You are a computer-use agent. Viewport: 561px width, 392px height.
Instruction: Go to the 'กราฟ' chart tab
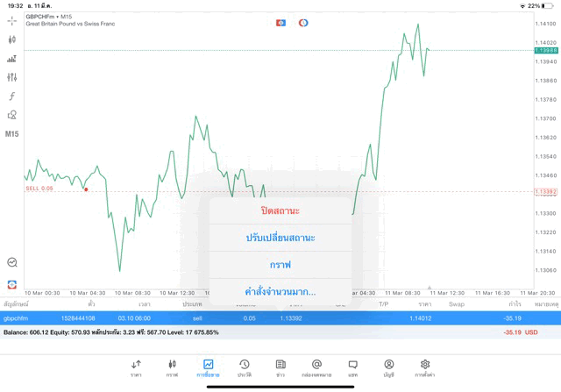click(172, 367)
